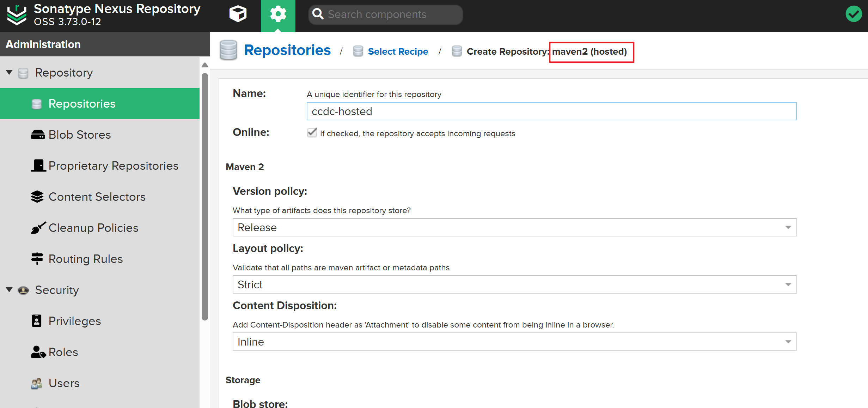The width and height of the screenshot is (868, 408).
Task: Click the Roles user-tag icon
Action: [38, 352]
